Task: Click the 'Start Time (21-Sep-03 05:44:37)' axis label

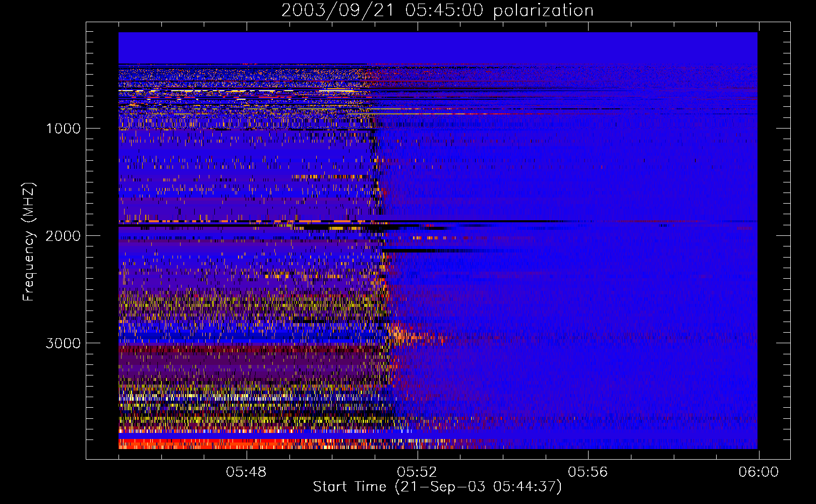Action: pos(437,487)
